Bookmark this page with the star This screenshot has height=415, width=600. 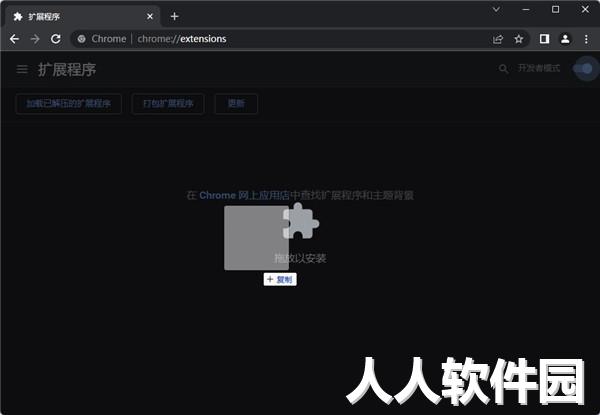pyautogui.click(x=518, y=39)
